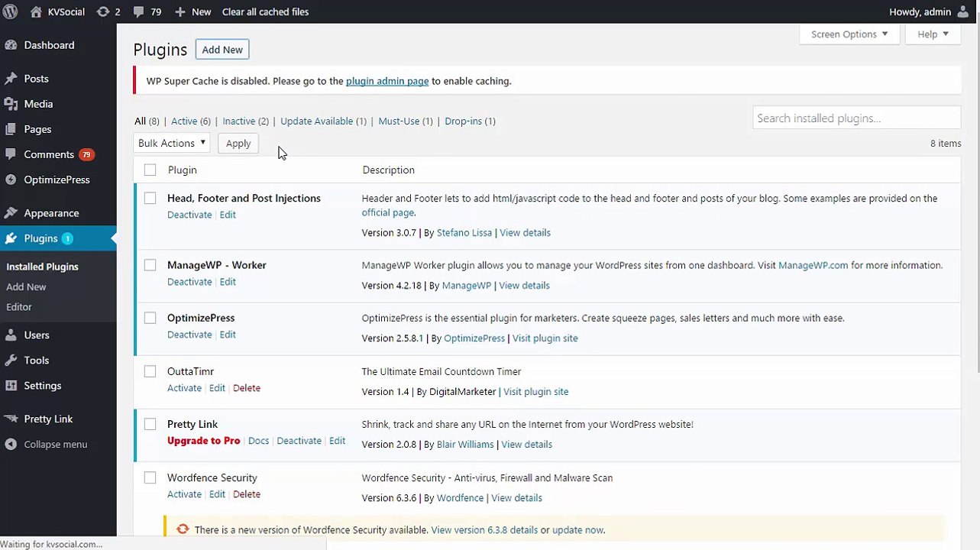Deactivate Head, Footer and Post Injections
Viewport: 980px width, 550px height.
click(189, 215)
